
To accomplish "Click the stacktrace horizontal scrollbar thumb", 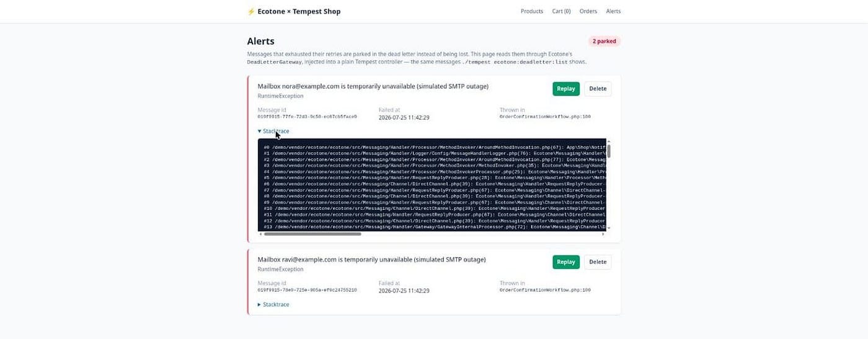I will (312, 234).
